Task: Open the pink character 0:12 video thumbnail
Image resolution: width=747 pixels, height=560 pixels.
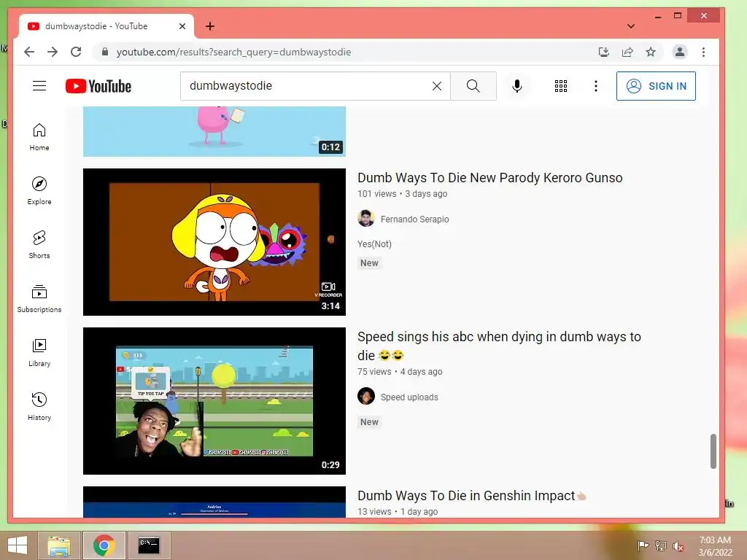Action: tap(214, 131)
